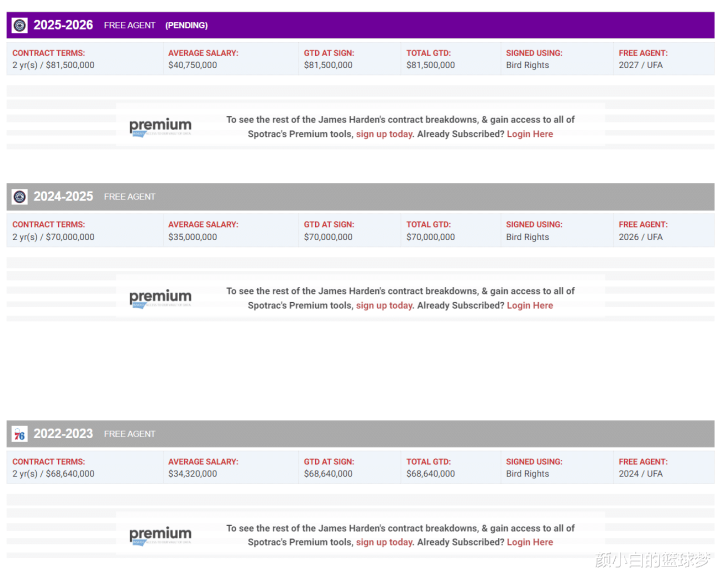Click the premium logo under 2025-2026 contract
Image resolution: width=719 pixels, height=579 pixels.
pyautogui.click(x=160, y=127)
